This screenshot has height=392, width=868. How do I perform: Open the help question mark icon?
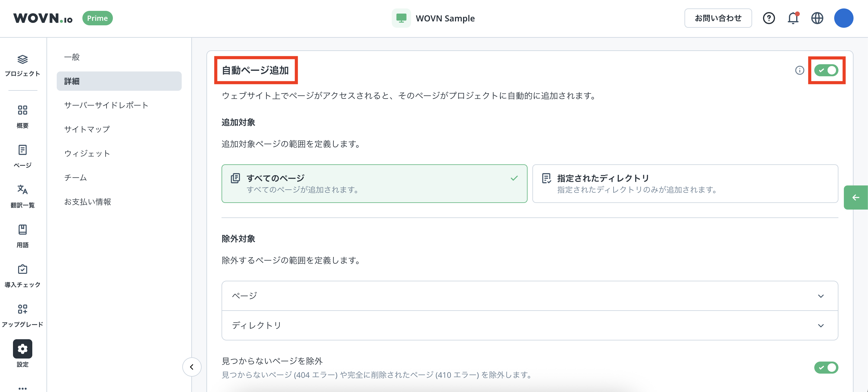point(769,18)
